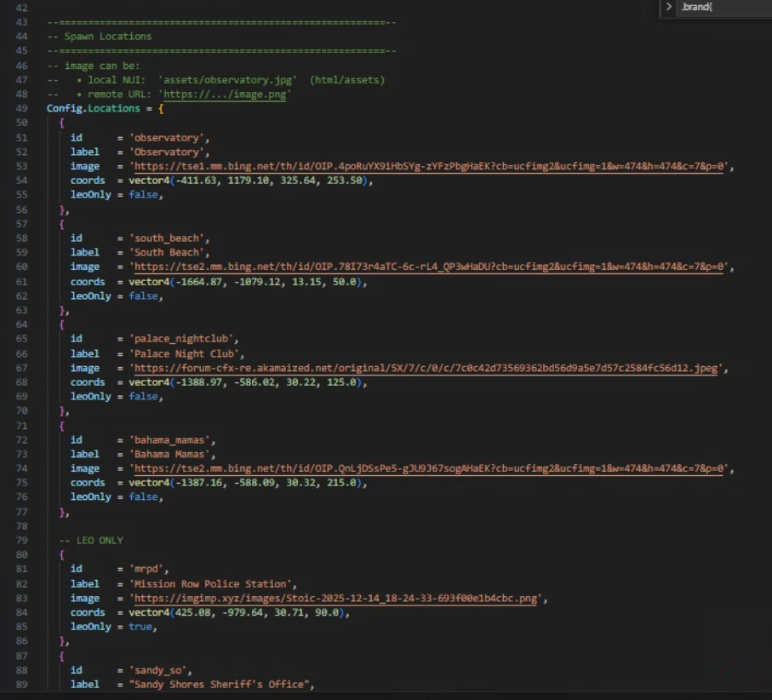Open the Observatory bing.net image URL
The height and width of the screenshot is (700, 772).
[x=428, y=166]
